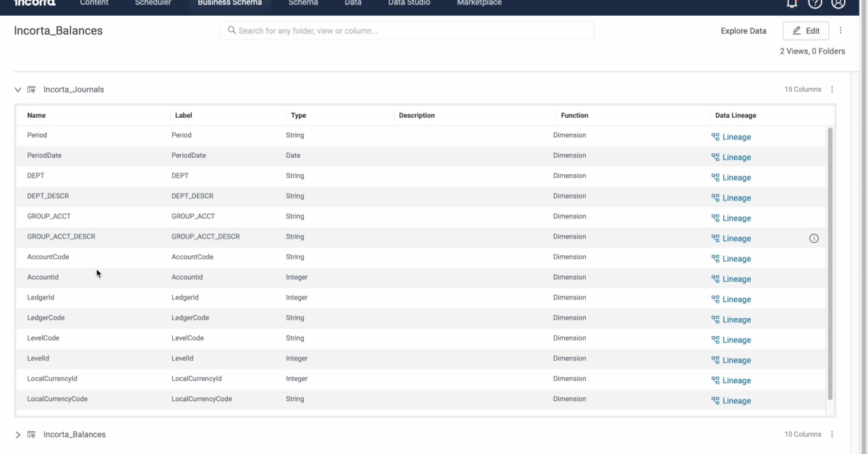
Task: Click the columns table vertical scrollbar
Action: pos(830,263)
